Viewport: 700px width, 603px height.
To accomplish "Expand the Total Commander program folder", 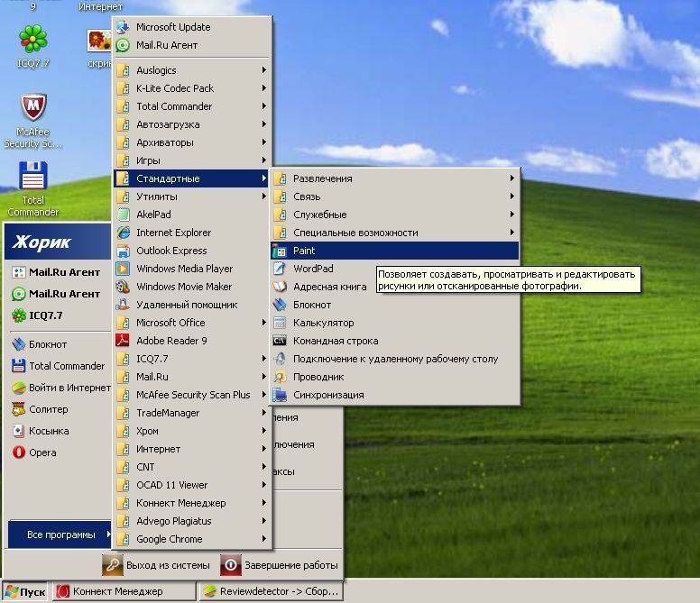I will pos(191,106).
